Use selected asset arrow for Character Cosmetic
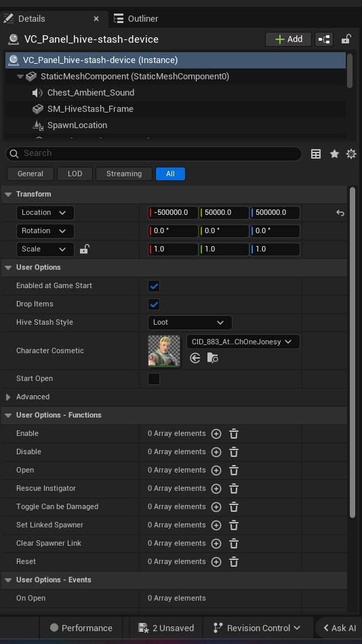The image size is (362, 644). 195,358
